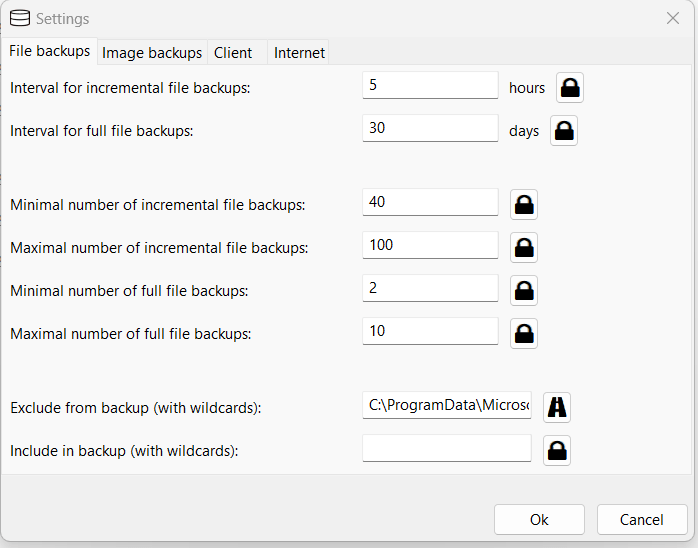The height and width of the screenshot is (548, 698).
Task: Toggle lock for minimal incremental file backups
Action: pos(524,204)
